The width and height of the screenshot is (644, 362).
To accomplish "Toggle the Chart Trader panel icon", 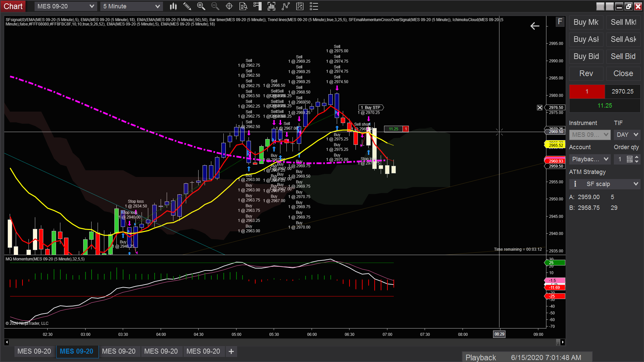I will click(x=257, y=6).
